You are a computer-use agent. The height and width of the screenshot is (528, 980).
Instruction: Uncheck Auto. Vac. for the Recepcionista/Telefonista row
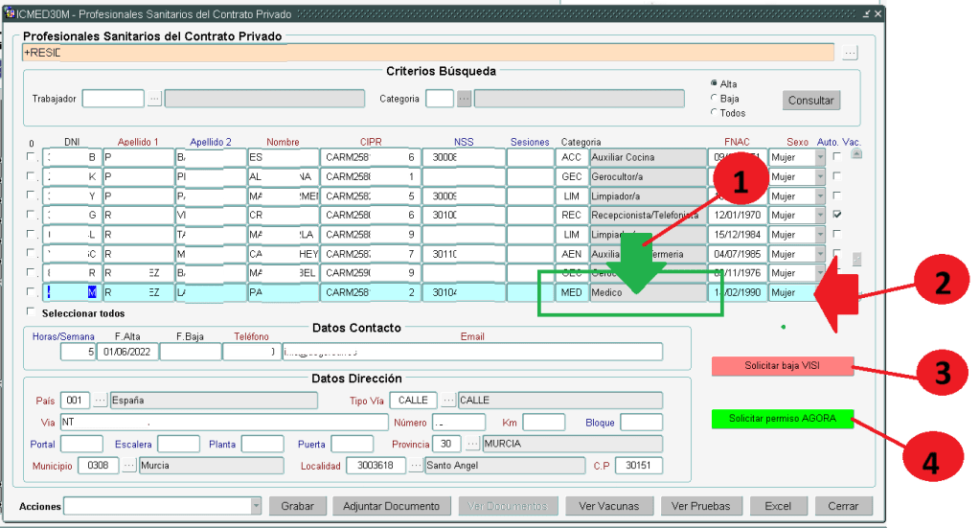pos(837,215)
